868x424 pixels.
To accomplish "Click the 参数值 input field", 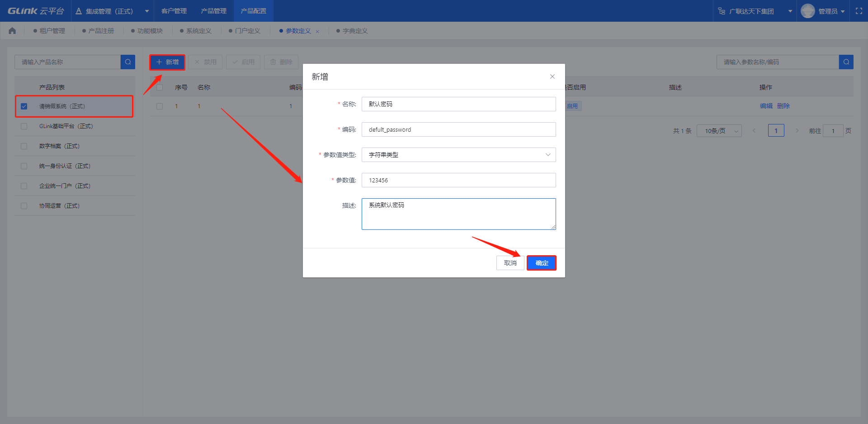I will pos(458,180).
